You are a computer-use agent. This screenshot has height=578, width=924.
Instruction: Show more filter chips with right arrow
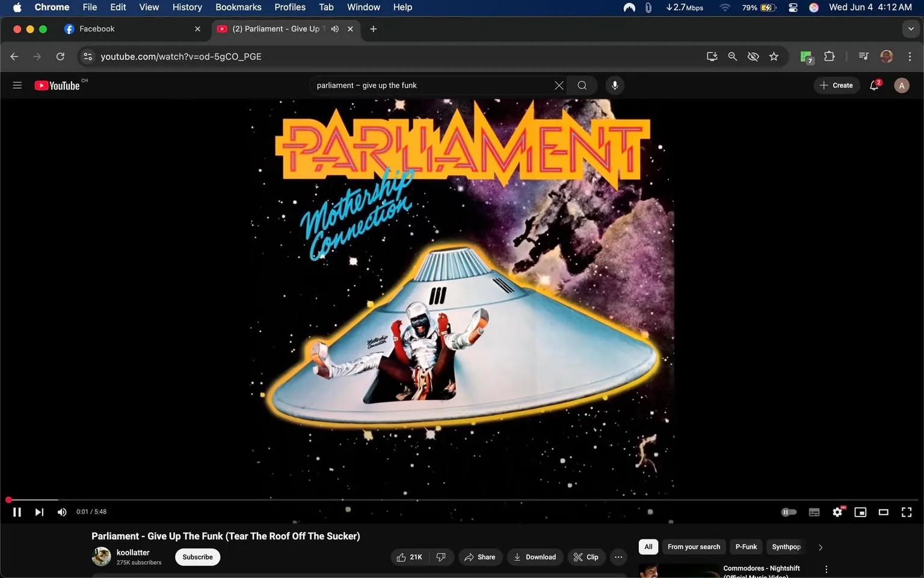(820, 547)
